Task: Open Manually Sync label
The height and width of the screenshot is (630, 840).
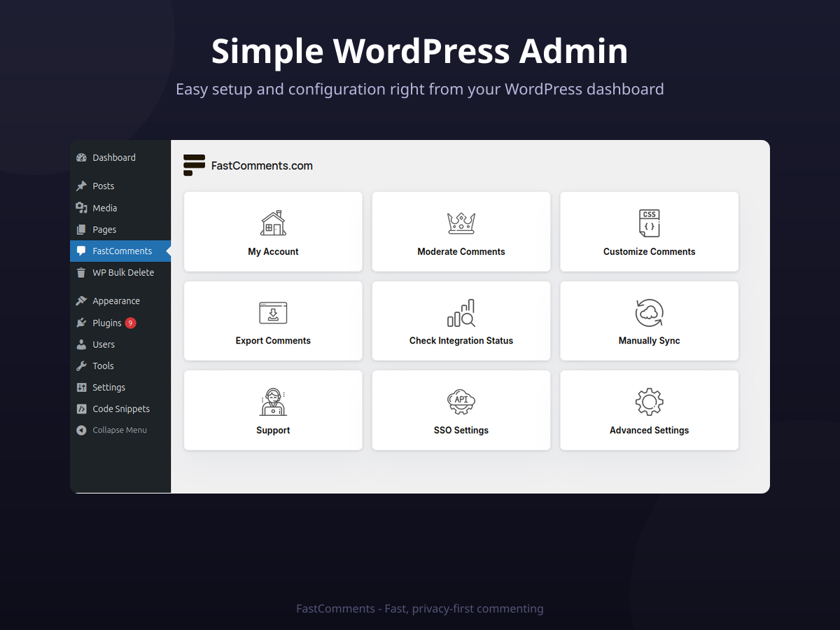Action: coord(650,341)
